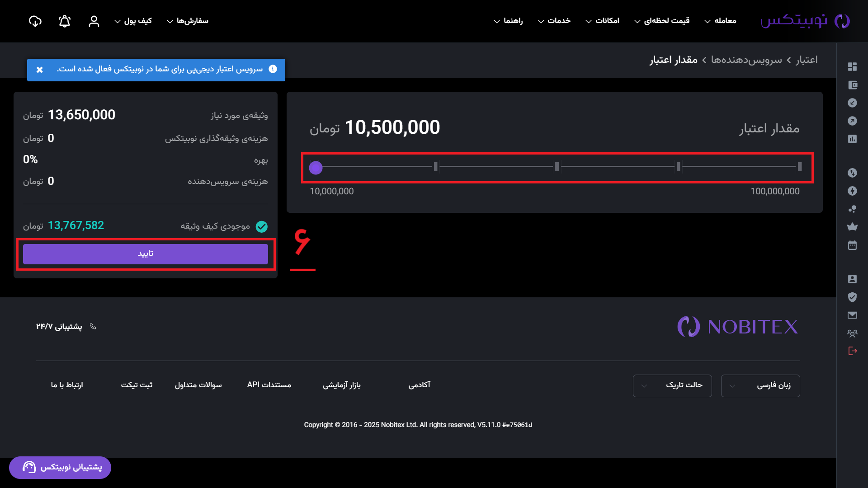Open the ارتباط با ما footer link
Viewport: 868px width, 488px height.
[x=67, y=385]
